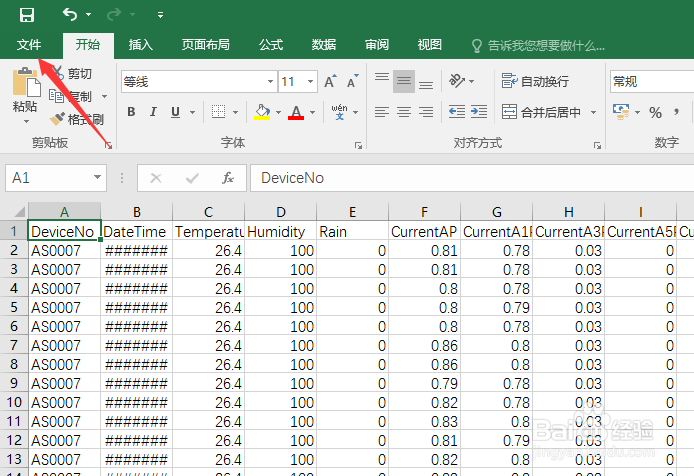Screen dimensions: 694x476
Task: Select column header F
Action: click(424, 212)
